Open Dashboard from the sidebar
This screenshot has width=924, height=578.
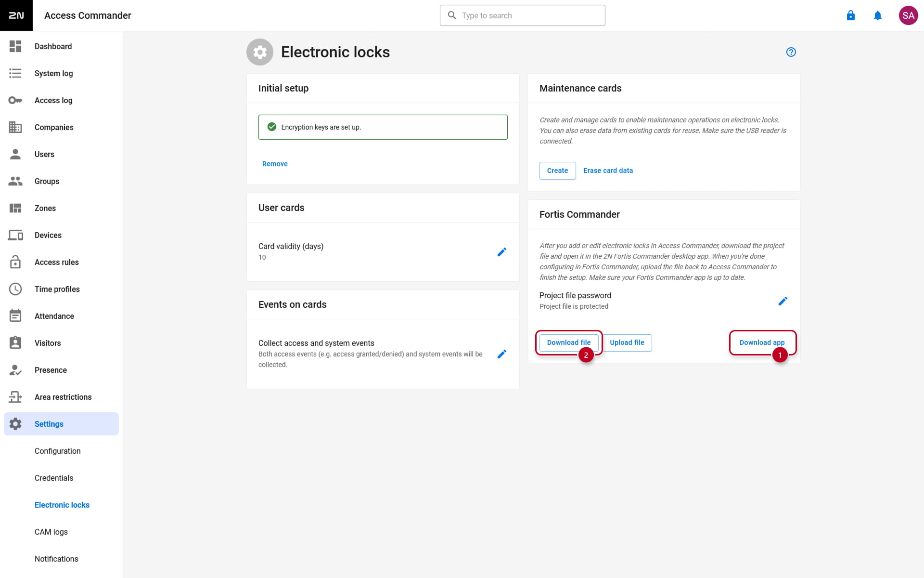[x=62, y=46]
